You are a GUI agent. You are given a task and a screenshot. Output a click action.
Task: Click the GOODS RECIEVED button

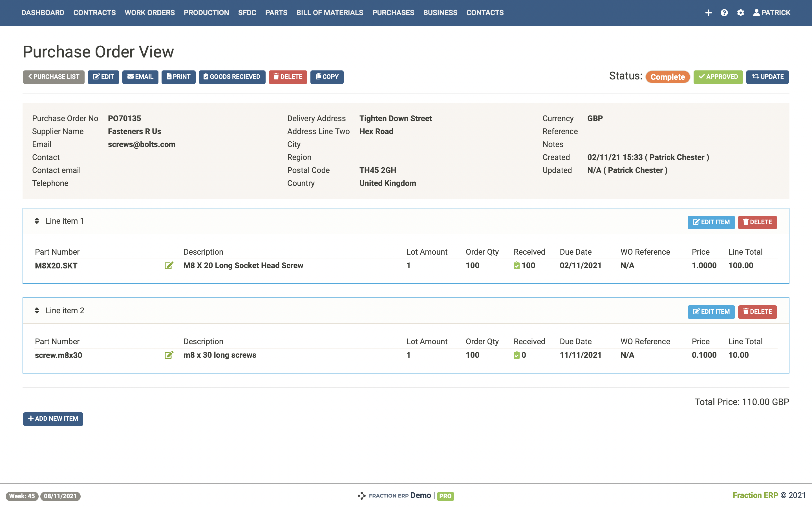[x=232, y=77]
